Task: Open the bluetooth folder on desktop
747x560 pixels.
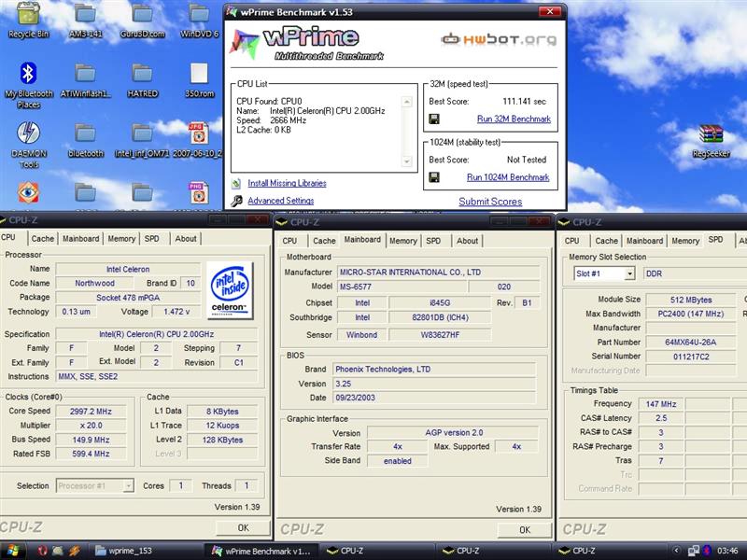Action: coord(85,140)
